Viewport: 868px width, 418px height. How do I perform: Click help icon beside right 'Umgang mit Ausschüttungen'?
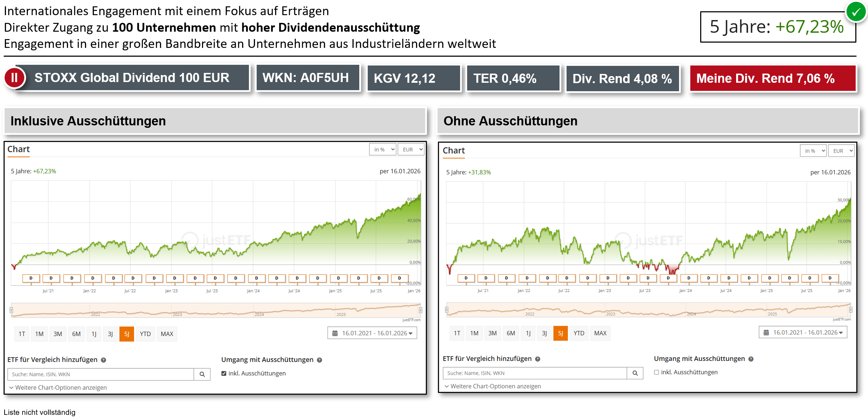pos(751,359)
